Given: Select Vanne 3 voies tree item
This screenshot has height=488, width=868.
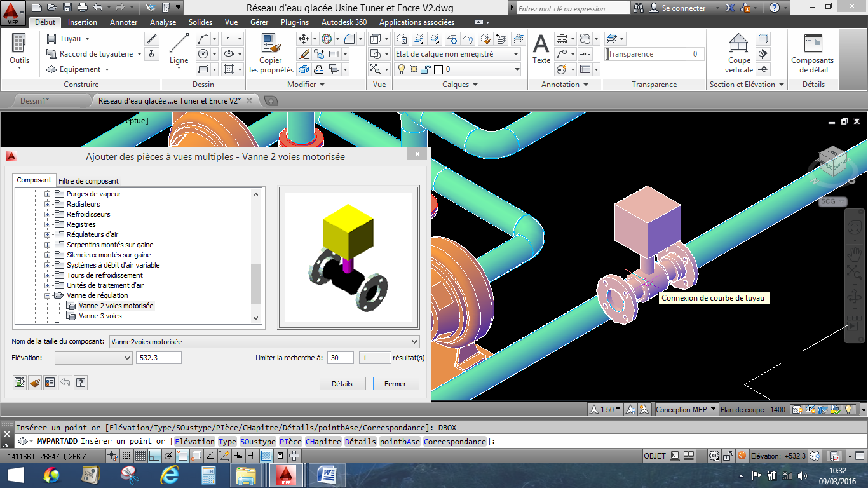Looking at the screenshot, I should pos(100,316).
